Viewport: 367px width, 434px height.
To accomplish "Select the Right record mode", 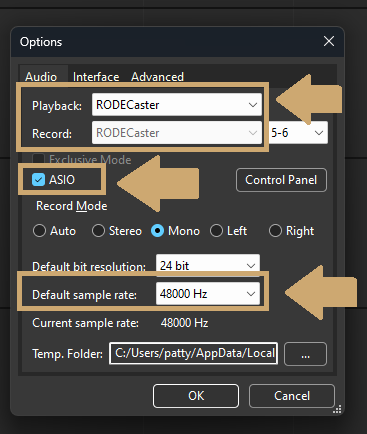I will [275, 231].
